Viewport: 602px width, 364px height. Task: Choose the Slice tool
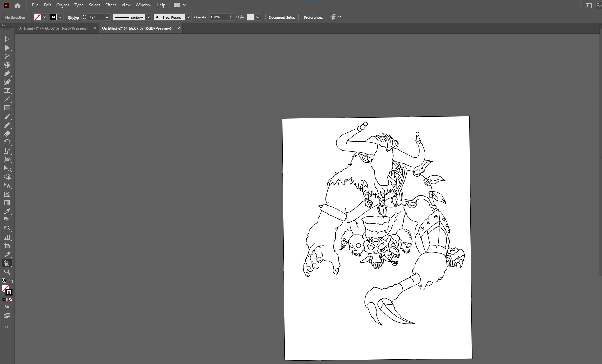(7, 254)
